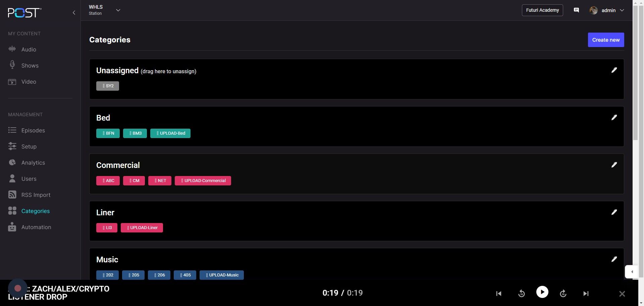Skip to the next track
This screenshot has height=306, width=644.
pyautogui.click(x=586, y=294)
